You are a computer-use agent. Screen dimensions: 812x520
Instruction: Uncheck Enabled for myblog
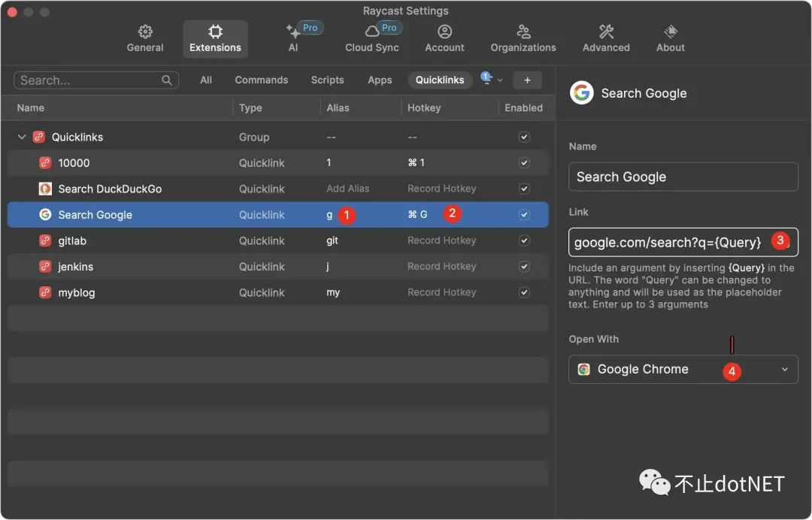coord(524,292)
